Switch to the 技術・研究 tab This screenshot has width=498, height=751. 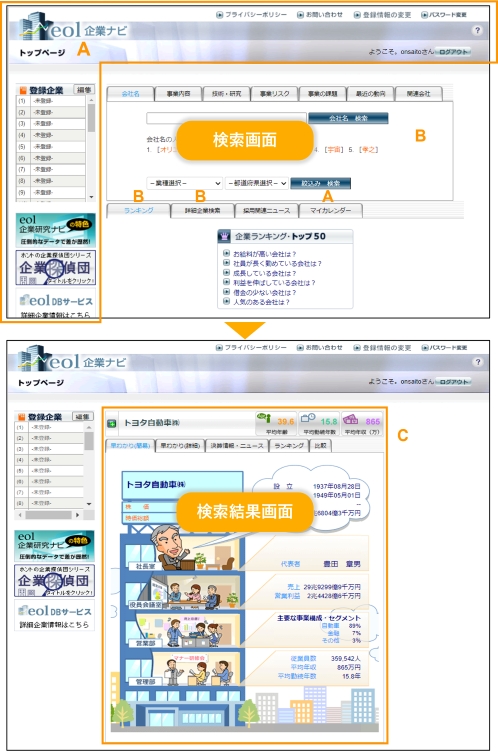226,94
